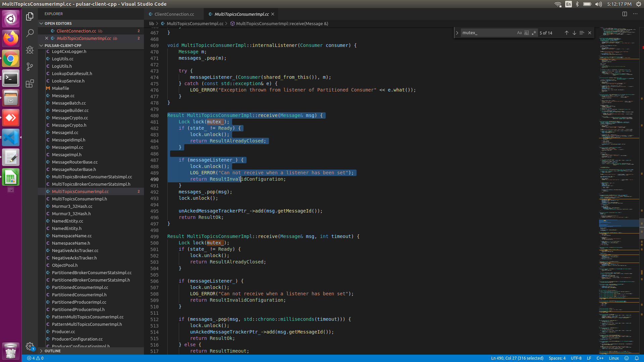This screenshot has width=644, height=362.
Task: Open the editor More Actions menu
Action: pos(636,14)
